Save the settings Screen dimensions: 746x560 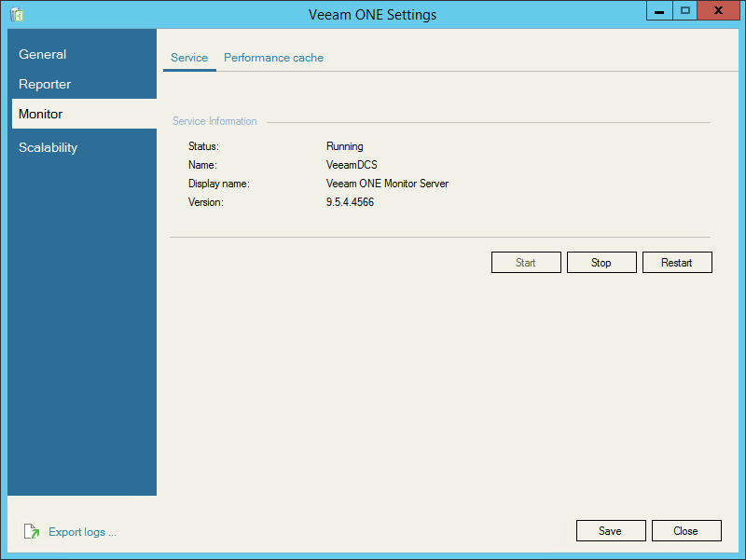click(611, 530)
